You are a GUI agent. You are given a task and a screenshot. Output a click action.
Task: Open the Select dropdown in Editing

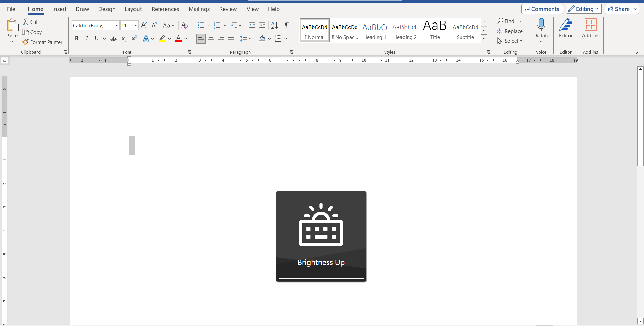point(510,41)
